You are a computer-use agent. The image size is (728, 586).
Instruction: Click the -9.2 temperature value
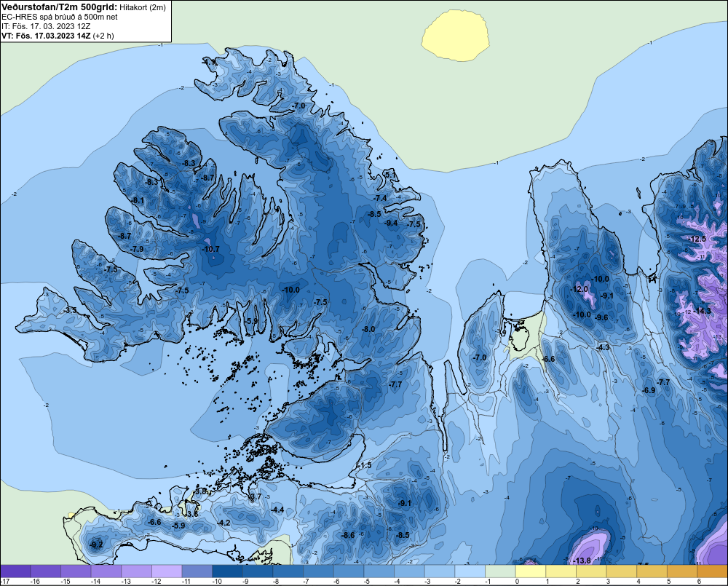tap(96, 545)
